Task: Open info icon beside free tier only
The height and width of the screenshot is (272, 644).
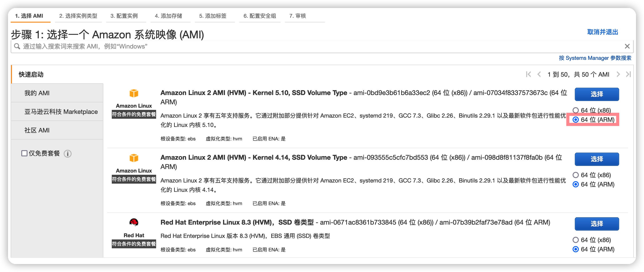Action: click(67, 153)
